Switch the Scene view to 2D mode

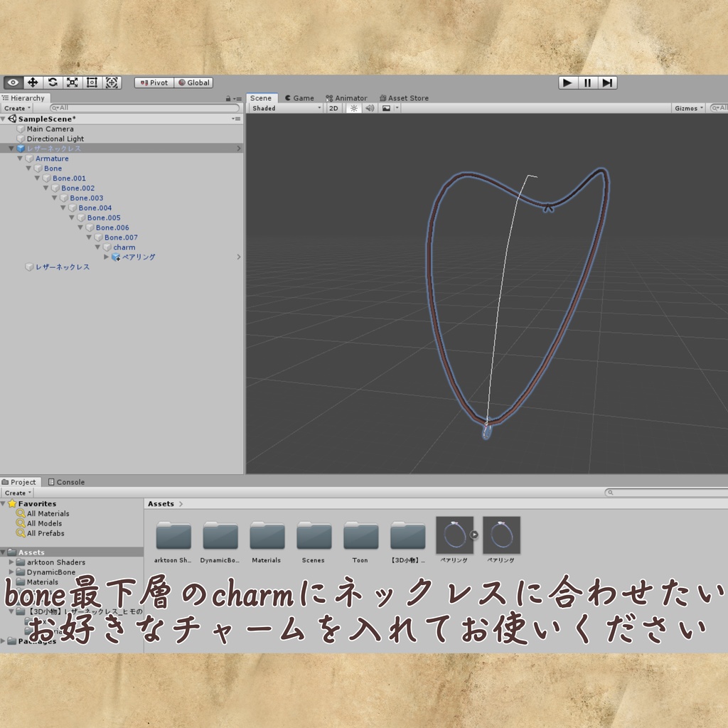tap(333, 108)
